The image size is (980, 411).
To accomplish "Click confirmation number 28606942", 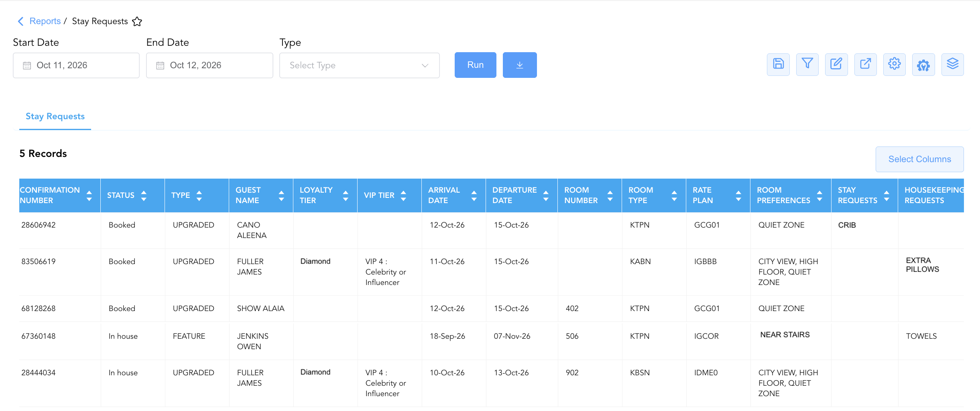I will pos(39,225).
